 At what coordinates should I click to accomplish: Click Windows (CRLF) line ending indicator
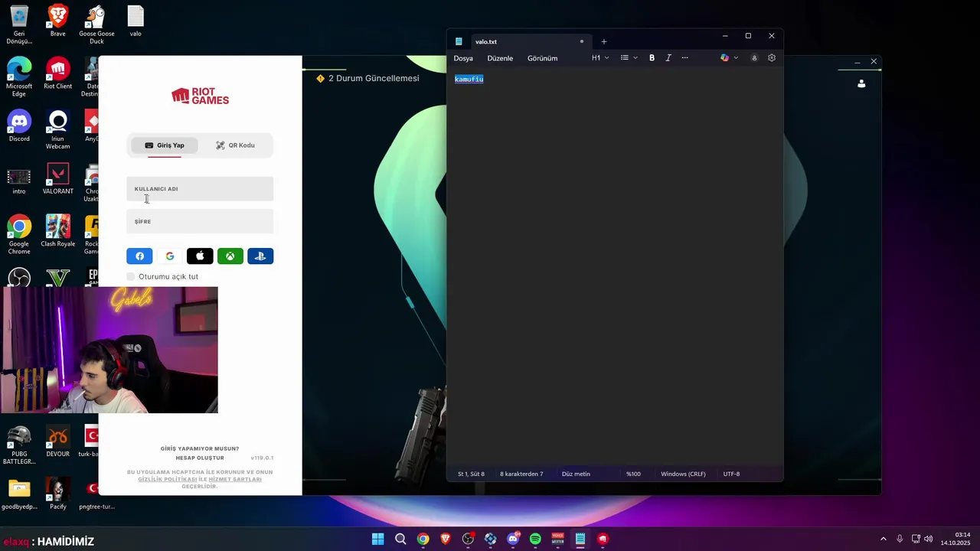point(683,474)
